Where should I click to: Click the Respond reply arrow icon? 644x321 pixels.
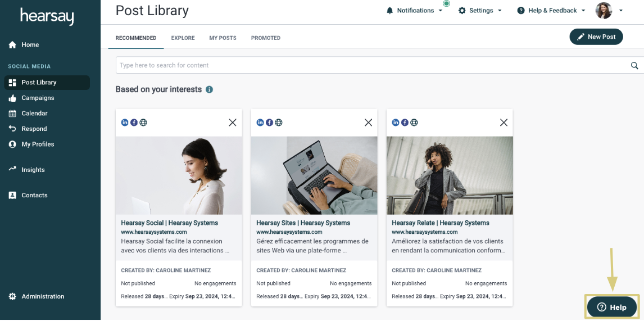click(x=12, y=129)
